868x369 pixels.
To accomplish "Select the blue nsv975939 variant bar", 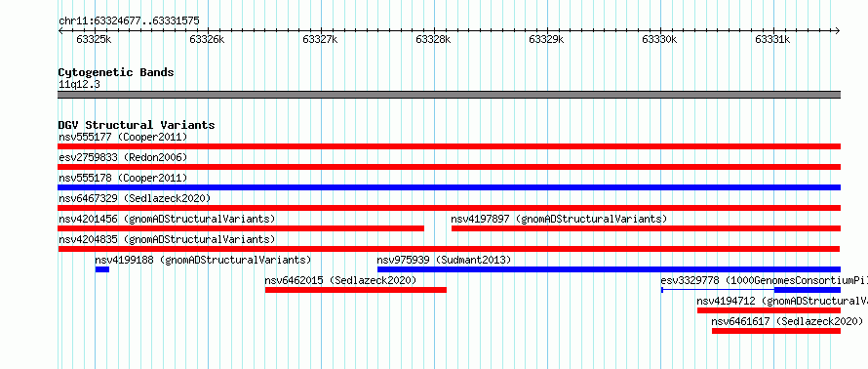I will (609, 269).
